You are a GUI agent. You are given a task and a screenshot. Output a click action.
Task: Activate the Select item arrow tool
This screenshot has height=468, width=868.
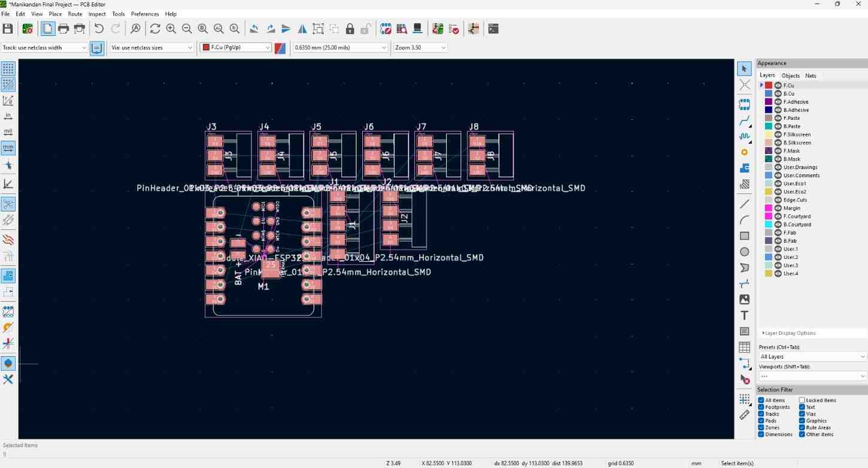point(744,69)
